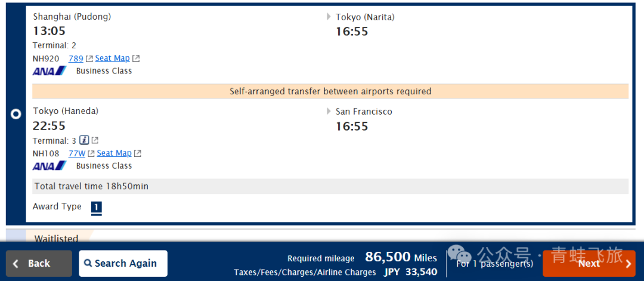
Task: Click the Waitlisted label below the itinerary
Action: tap(56, 239)
